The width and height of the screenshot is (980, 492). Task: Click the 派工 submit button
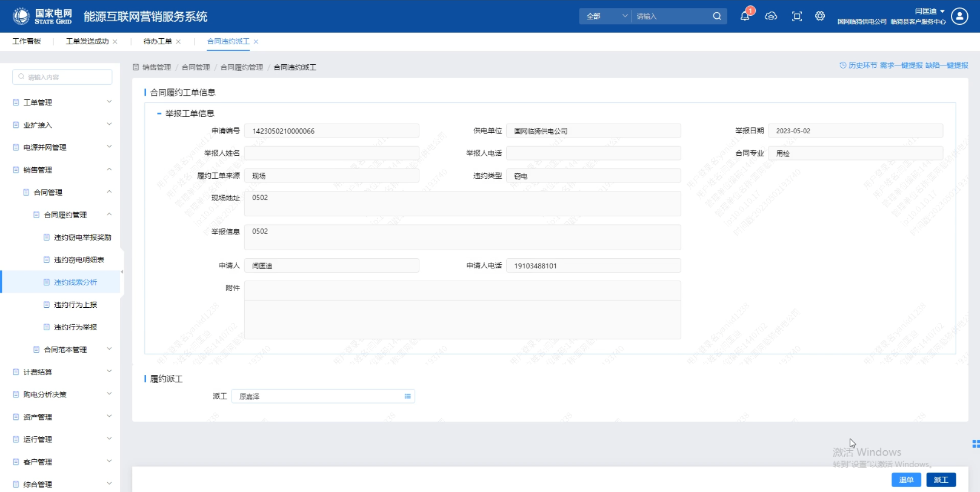941,480
